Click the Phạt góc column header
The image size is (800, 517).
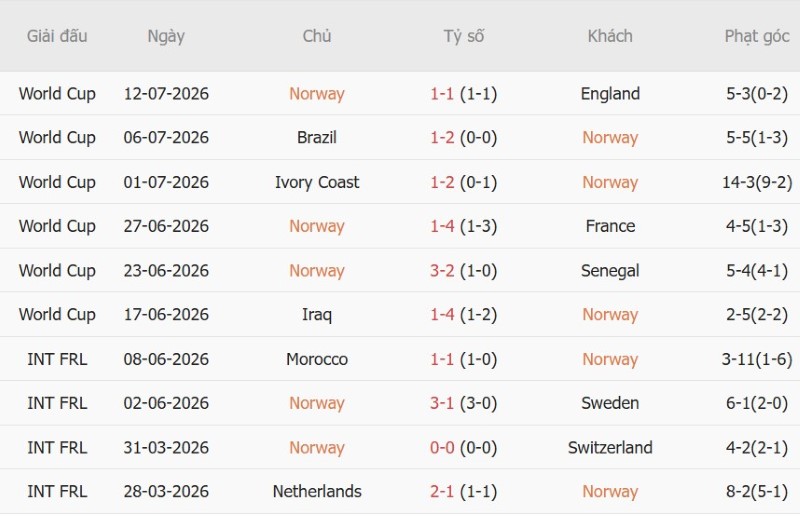(757, 37)
